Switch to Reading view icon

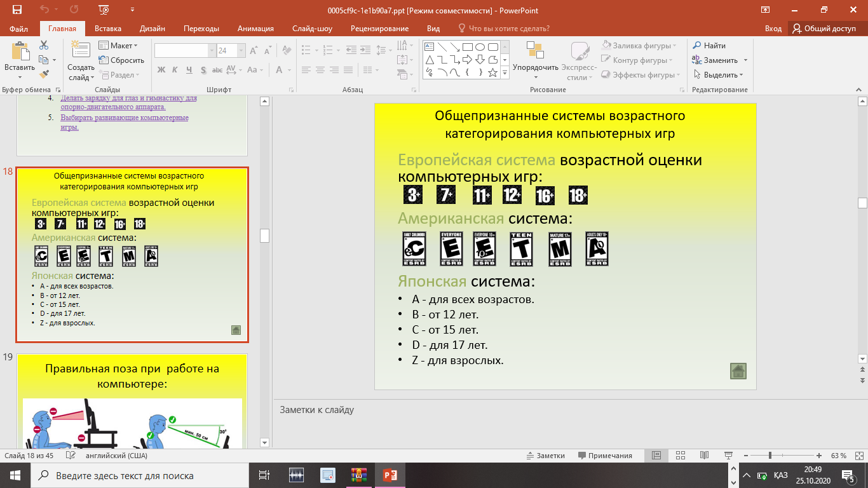coord(704,456)
